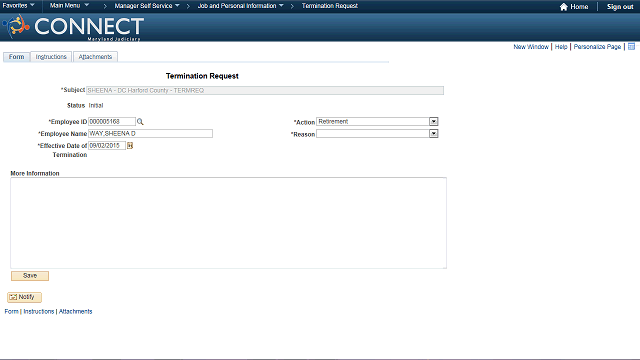Click the envelope icon on Notify button
This screenshot has height=360, width=640.
click(13, 297)
